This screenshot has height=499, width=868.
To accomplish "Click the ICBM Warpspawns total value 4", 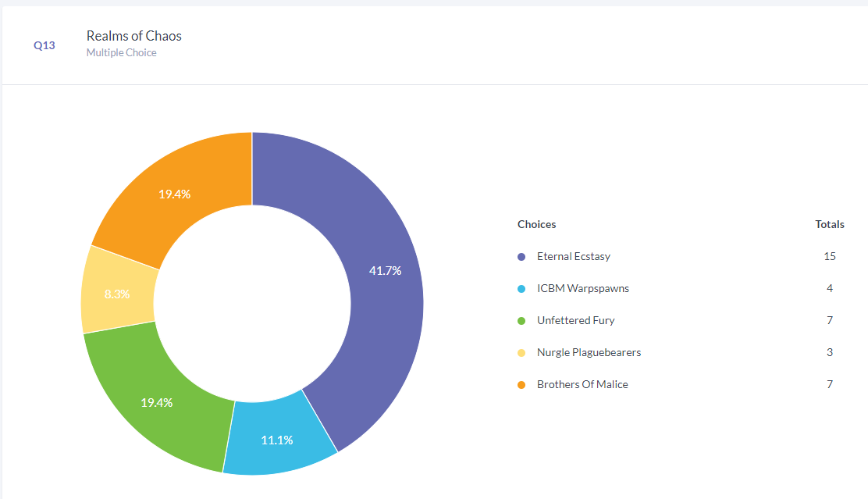I will (x=829, y=288).
